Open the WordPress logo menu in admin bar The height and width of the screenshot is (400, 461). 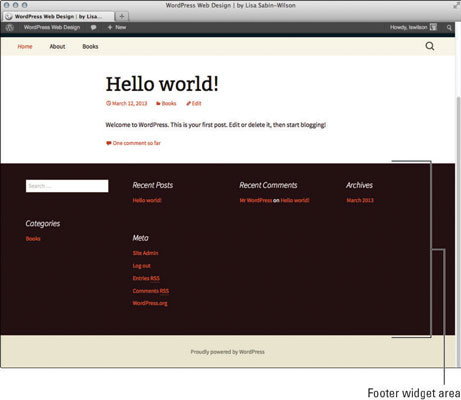coord(10,28)
